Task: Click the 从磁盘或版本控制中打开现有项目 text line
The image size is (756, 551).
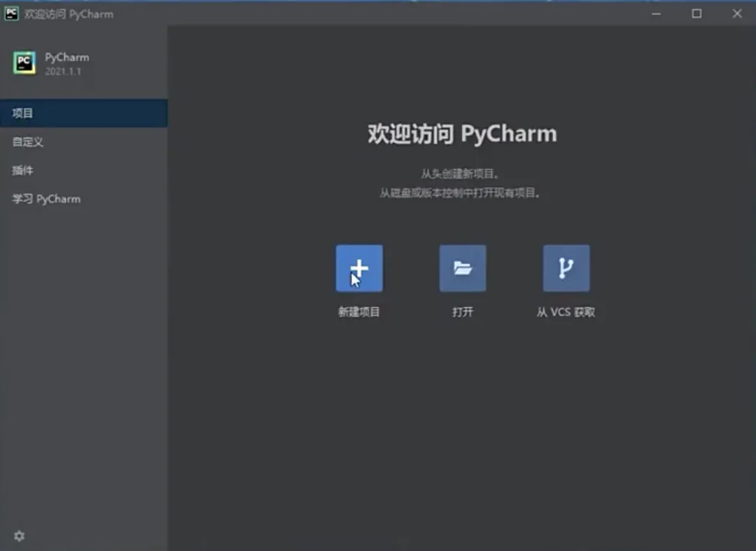Action: (460, 193)
